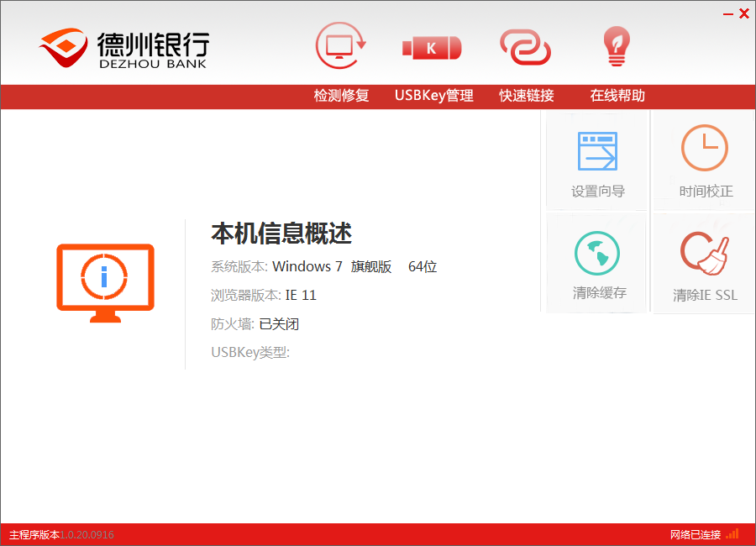Click the 主程序版本 version number text
This screenshot has width=756, height=546.
point(87,535)
